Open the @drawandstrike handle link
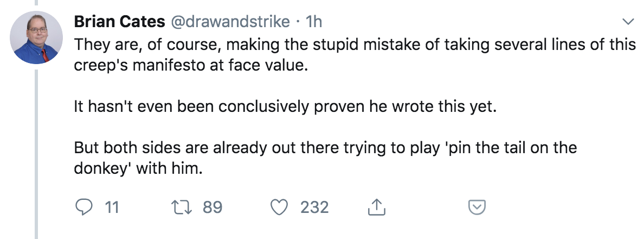This screenshot has width=644, height=239. 229,22
